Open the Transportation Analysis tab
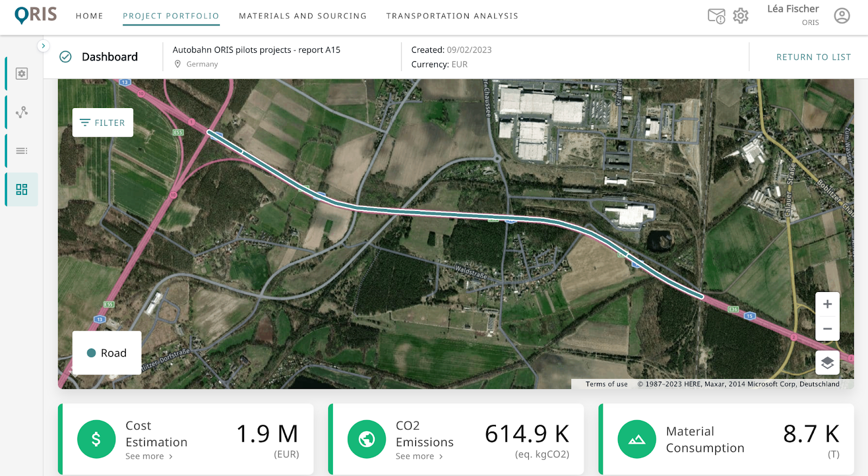The image size is (868, 476). pos(452,16)
